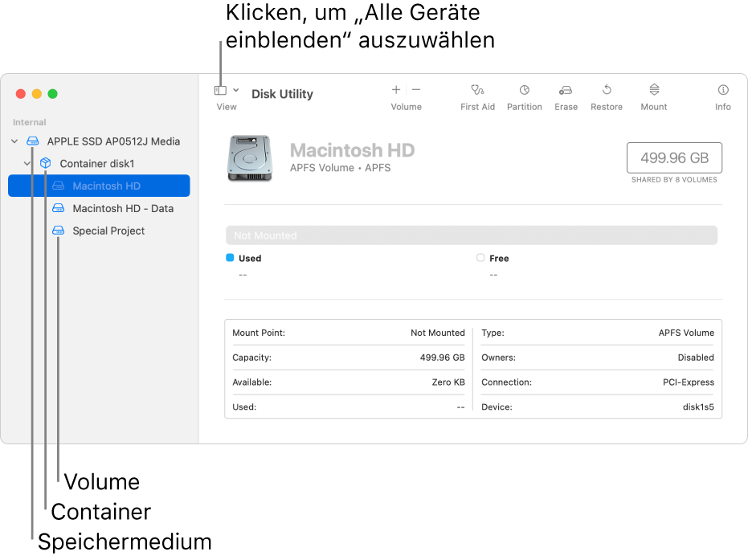748x560 pixels.
Task: Click the blue Used color swatch
Action: click(x=230, y=258)
